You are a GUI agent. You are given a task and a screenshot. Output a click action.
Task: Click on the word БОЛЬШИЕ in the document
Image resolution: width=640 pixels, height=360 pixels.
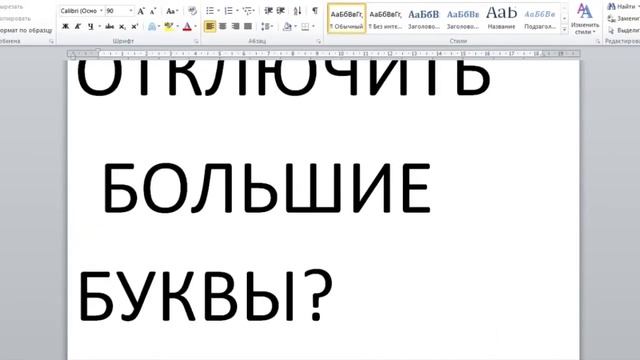(x=267, y=188)
